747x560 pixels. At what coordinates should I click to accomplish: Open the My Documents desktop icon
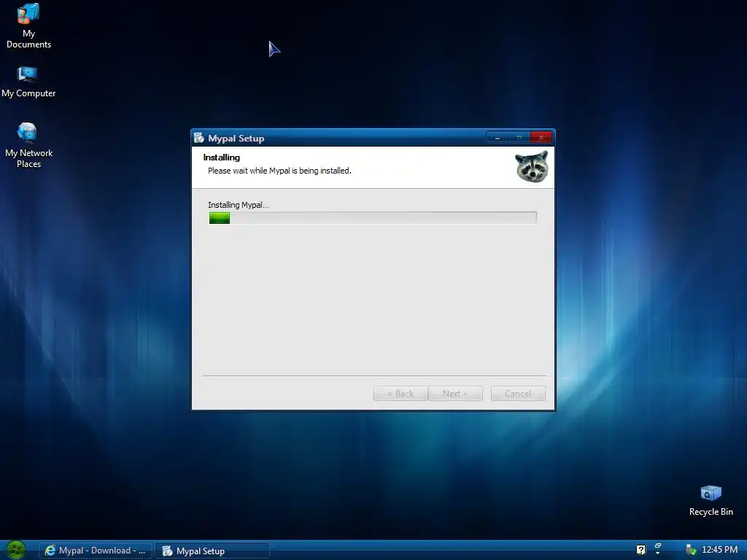(x=28, y=26)
